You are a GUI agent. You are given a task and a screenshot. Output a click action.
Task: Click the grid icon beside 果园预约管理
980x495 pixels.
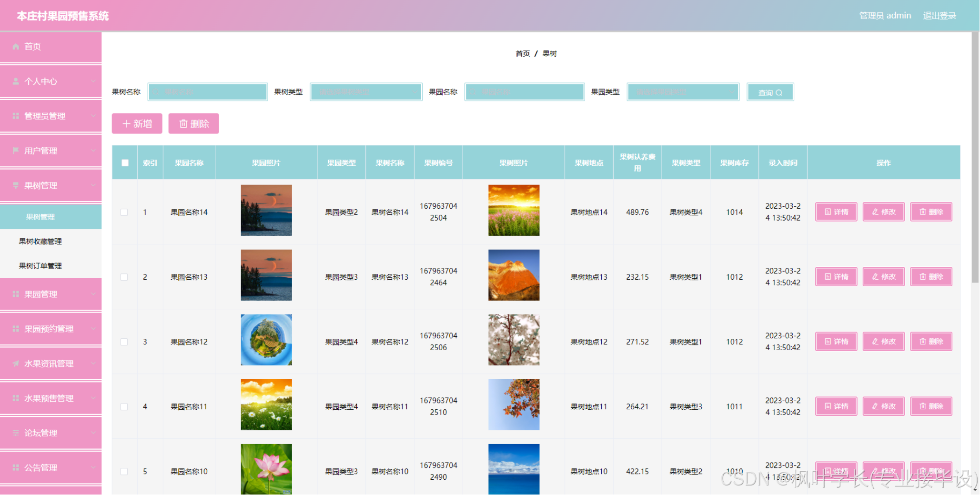click(x=16, y=329)
